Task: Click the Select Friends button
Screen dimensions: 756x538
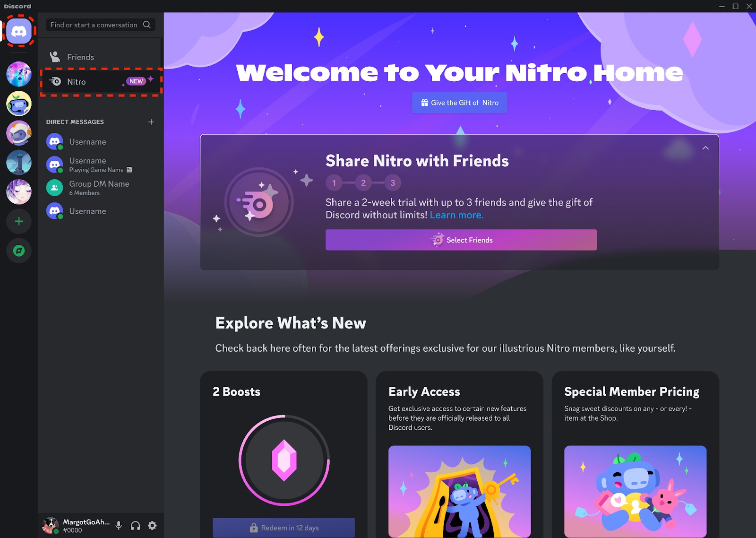Action: tap(461, 240)
